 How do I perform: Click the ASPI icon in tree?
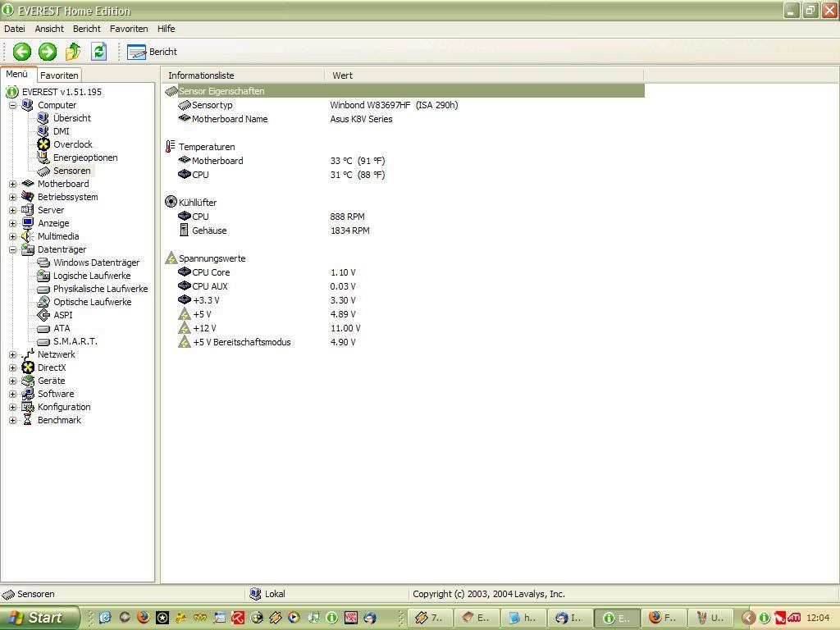[x=43, y=315]
